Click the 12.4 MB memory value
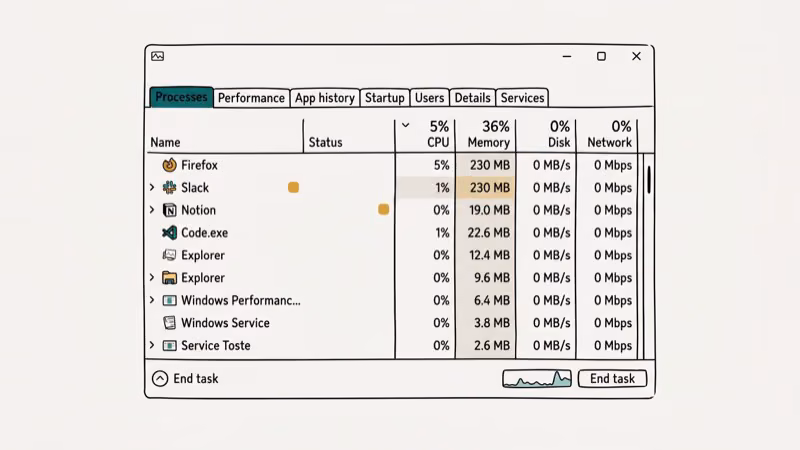Viewport: 800px width, 450px height. point(489,255)
